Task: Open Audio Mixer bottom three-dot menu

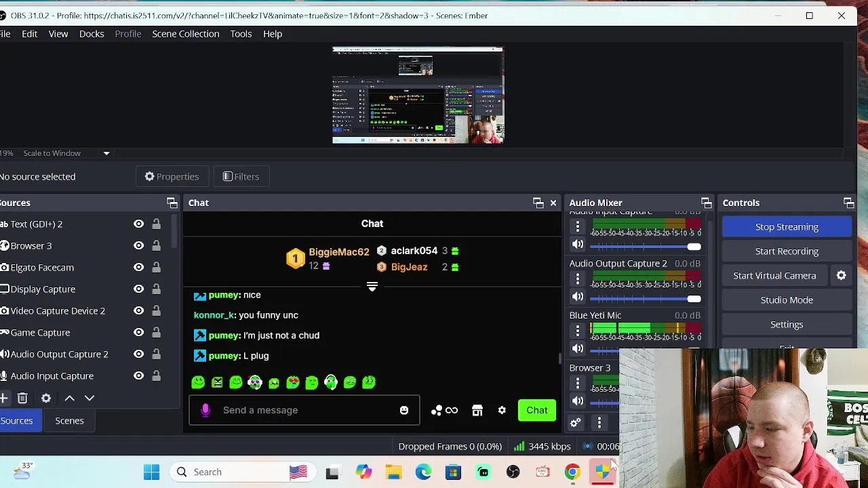Action: coord(599,423)
